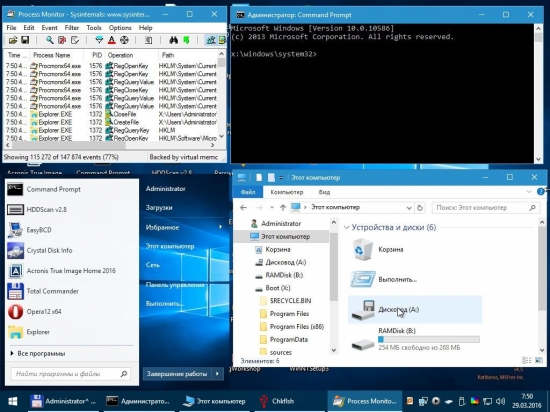Collapse the Устройства и диски group
Image resolution: width=550 pixels, height=412 pixels.
(x=346, y=228)
